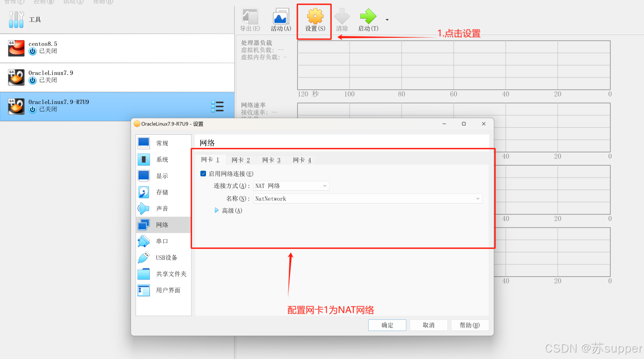The image size is (644, 359).
Task: Open the 连接方式 NAT 网络 dropdown
Action: (291, 186)
